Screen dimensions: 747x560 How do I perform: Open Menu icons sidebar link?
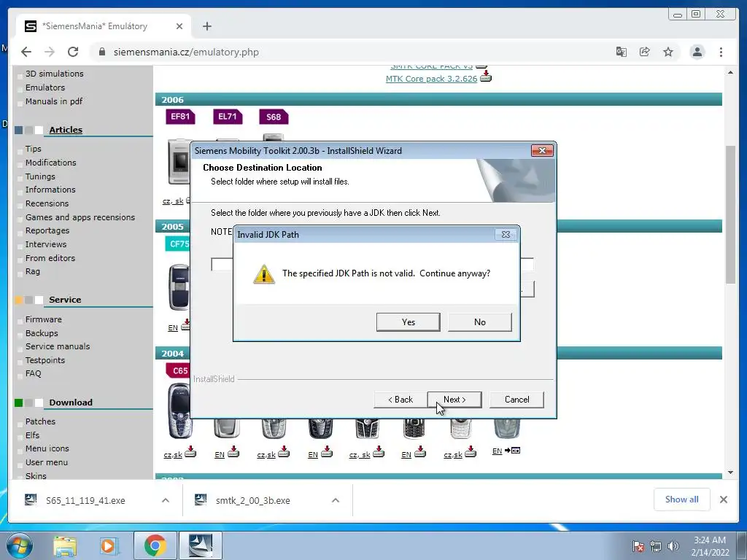click(47, 448)
